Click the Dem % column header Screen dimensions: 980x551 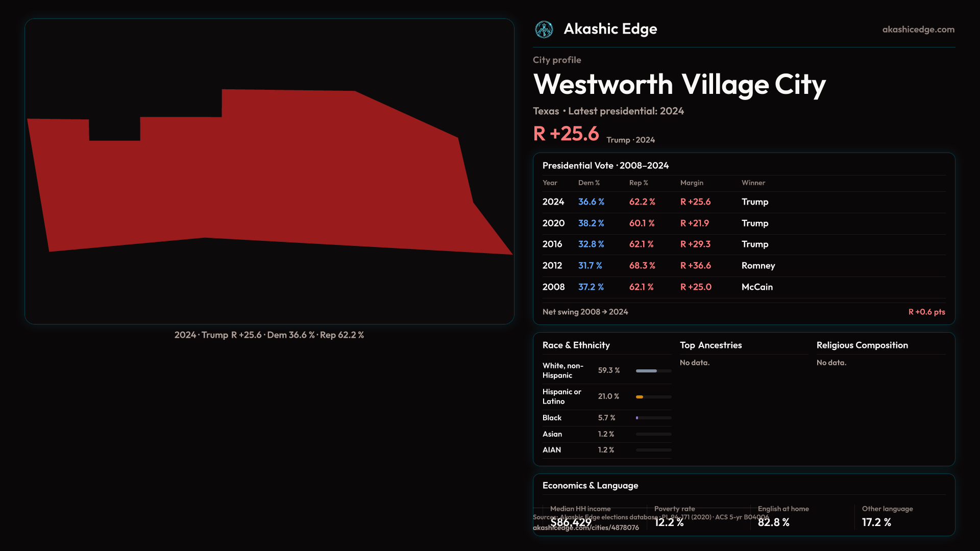click(589, 183)
